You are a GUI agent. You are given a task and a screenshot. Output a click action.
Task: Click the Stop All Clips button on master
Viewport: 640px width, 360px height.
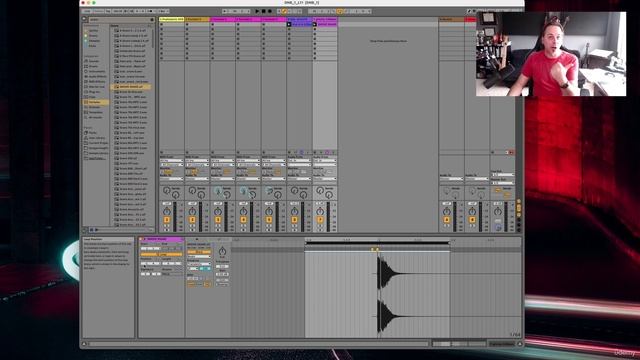click(x=493, y=152)
